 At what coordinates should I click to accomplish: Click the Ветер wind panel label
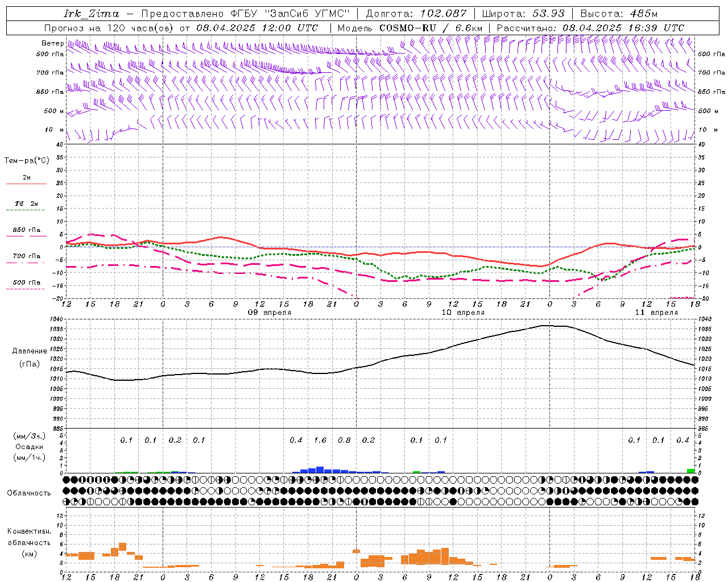(52, 43)
